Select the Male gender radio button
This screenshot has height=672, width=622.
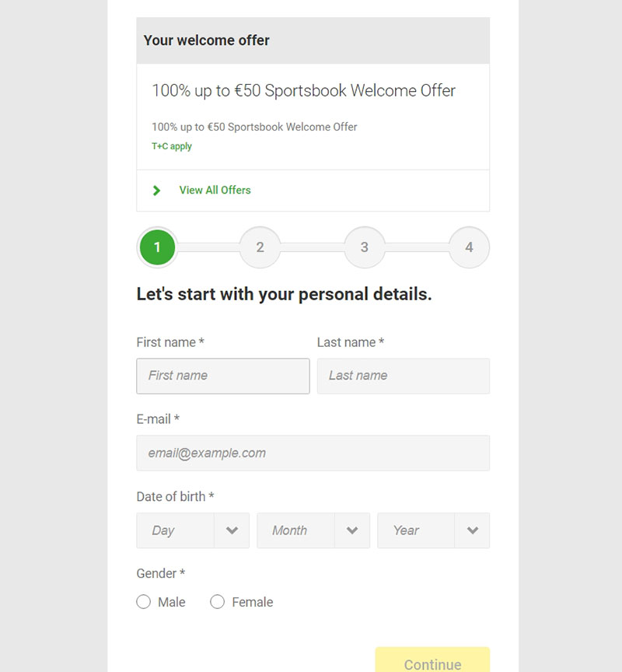144,602
